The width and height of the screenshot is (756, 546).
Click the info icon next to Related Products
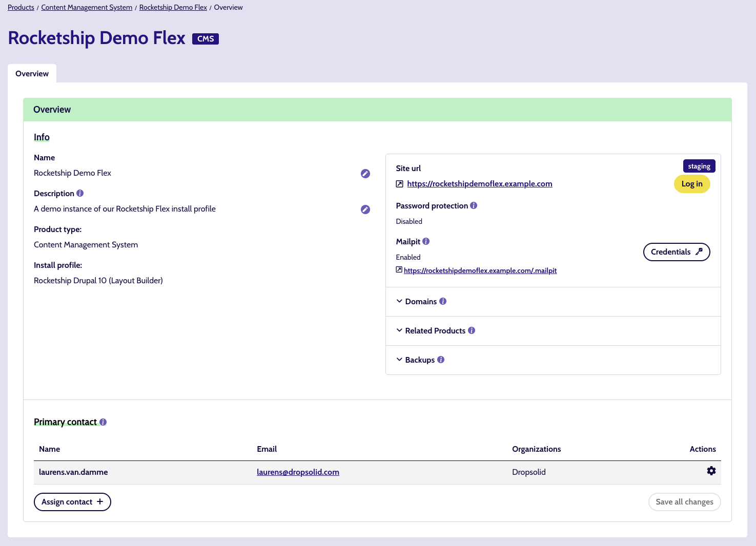(x=472, y=330)
